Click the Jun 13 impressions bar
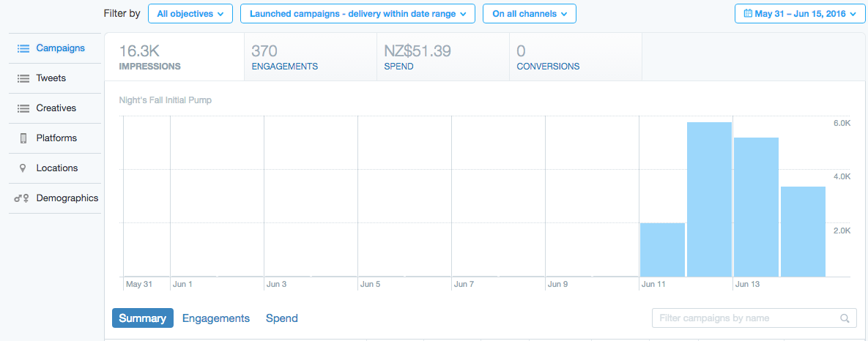The width and height of the screenshot is (868, 341). (756, 207)
